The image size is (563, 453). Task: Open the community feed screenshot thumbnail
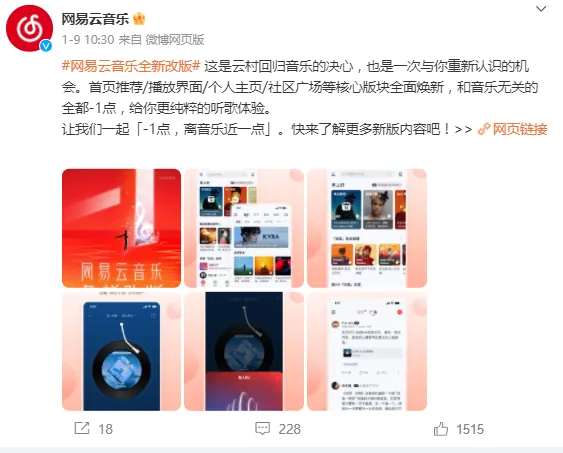pyautogui.click(x=367, y=351)
